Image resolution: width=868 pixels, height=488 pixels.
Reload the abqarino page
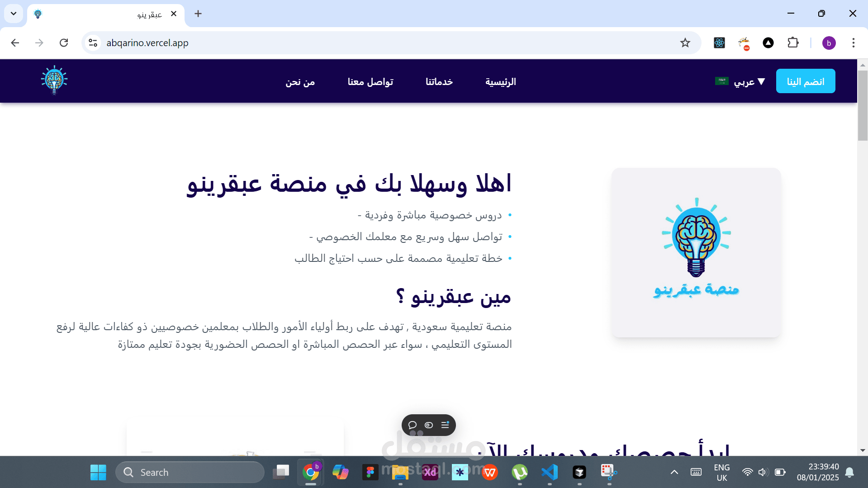[x=64, y=43]
